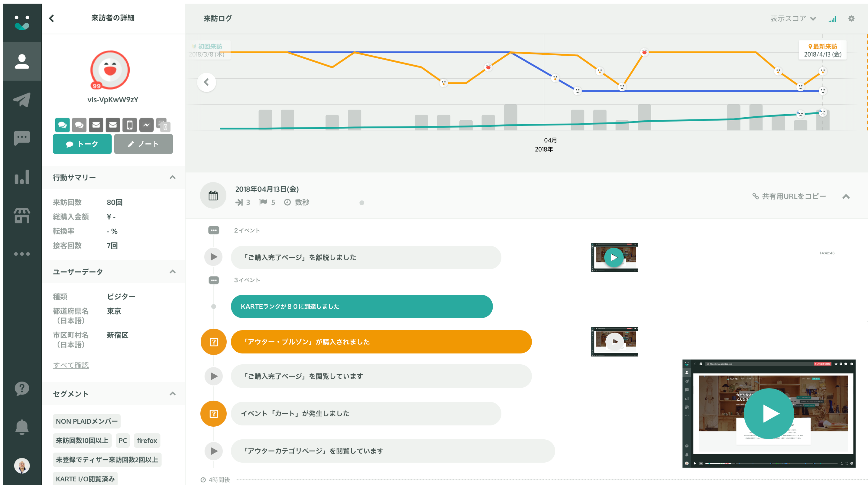
Task: Open the chat bubble sidebar icon
Action: point(22,138)
